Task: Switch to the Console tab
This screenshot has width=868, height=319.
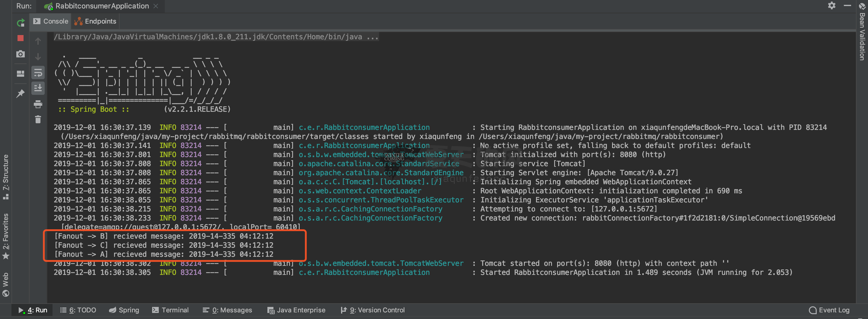Action: tap(51, 21)
